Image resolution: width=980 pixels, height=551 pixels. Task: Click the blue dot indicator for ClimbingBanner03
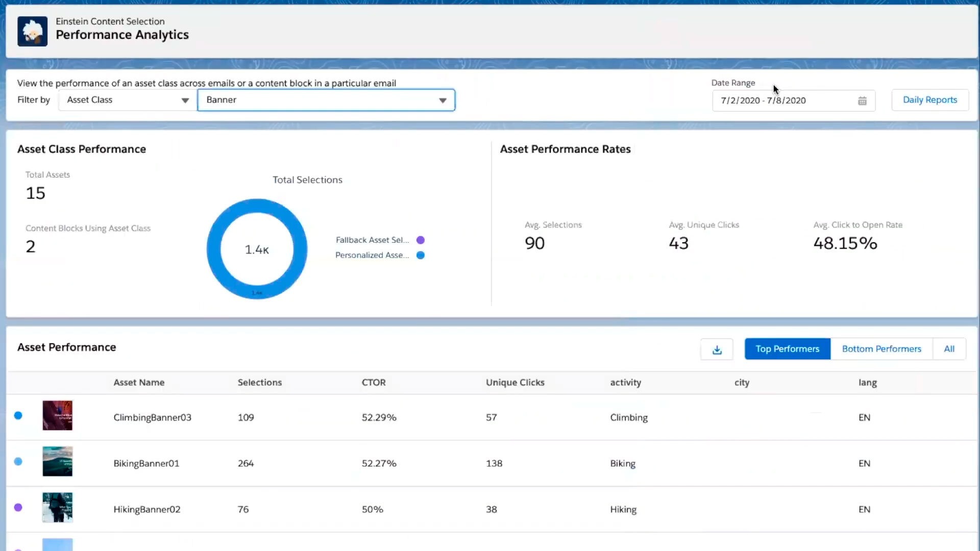pyautogui.click(x=18, y=415)
